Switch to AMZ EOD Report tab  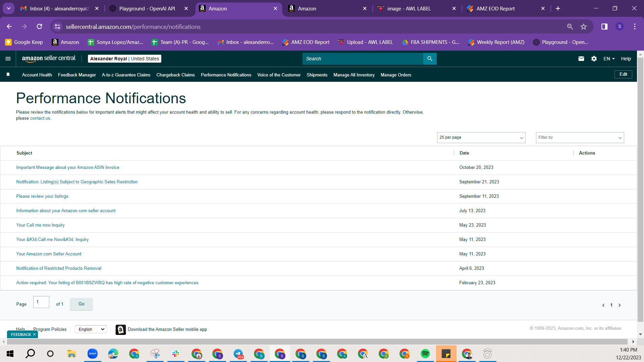point(495,8)
